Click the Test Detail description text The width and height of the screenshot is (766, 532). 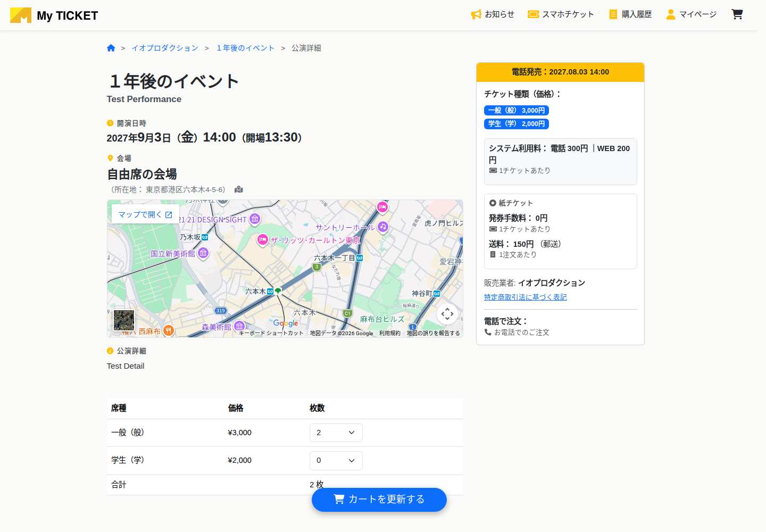[126, 366]
